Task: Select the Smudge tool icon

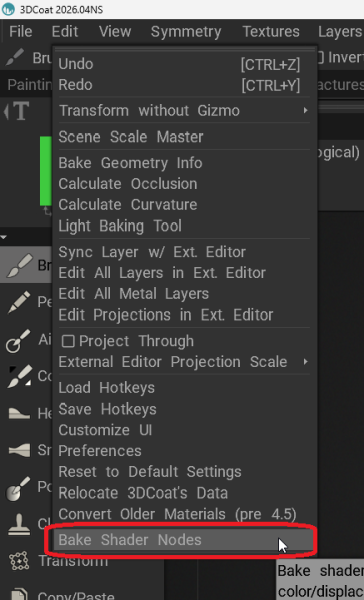Action: click(x=19, y=450)
